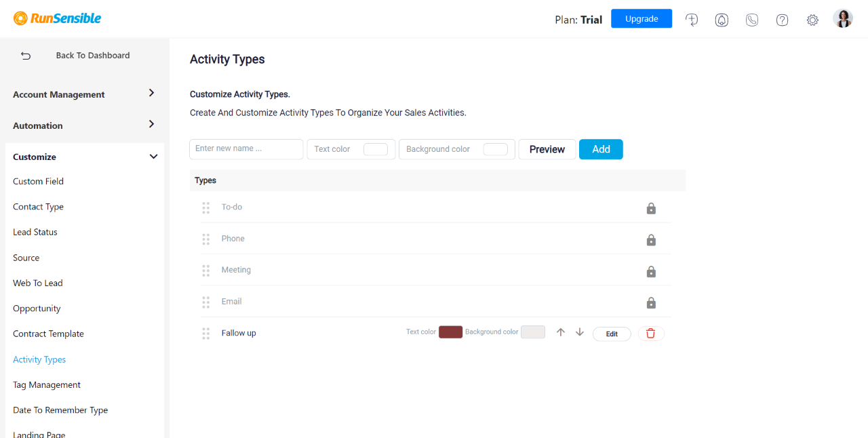Open Fallow up text color swatch
Viewport: 868px width, 438px height.
tap(451, 332)
